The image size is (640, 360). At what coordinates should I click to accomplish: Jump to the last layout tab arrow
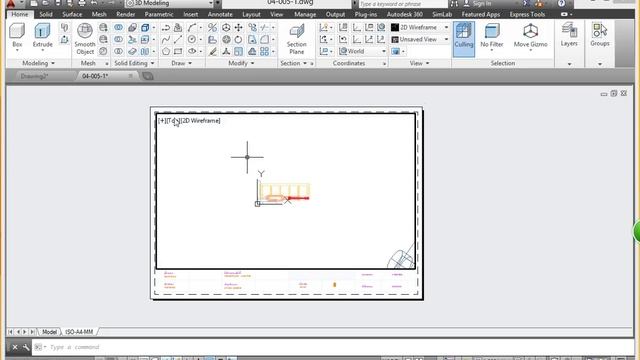click(32, 332)
